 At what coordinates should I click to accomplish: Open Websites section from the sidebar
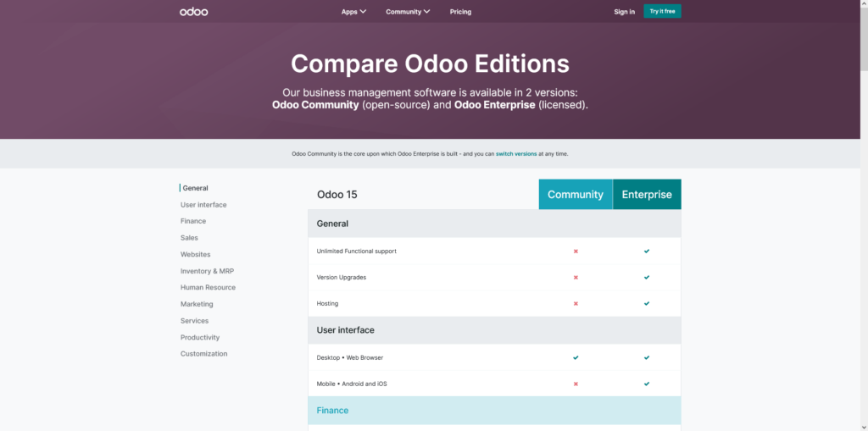pos(196,255)
